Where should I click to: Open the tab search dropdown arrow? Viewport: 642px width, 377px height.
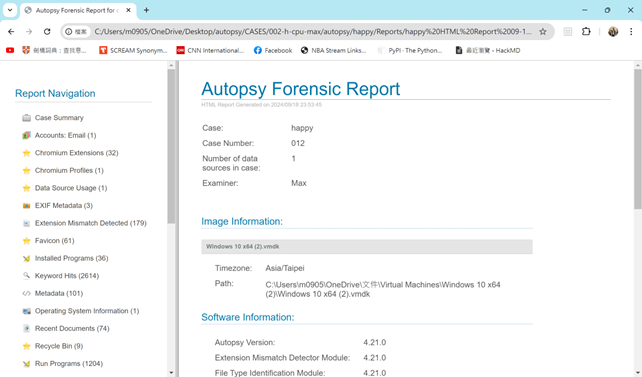pos(10,10)
